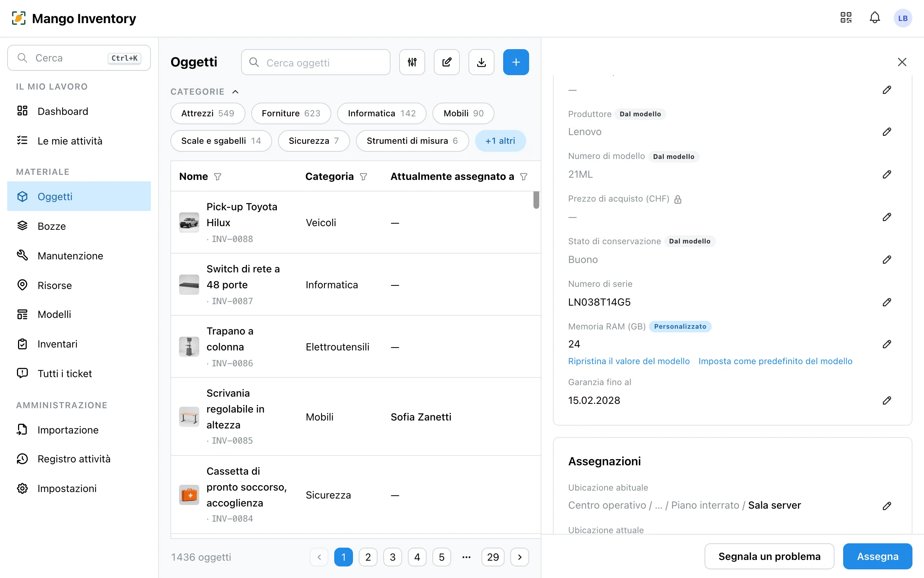The width and height of the screenshot is (924, 578).
Task: Open Registro attività
Action: tap(79, 459)
